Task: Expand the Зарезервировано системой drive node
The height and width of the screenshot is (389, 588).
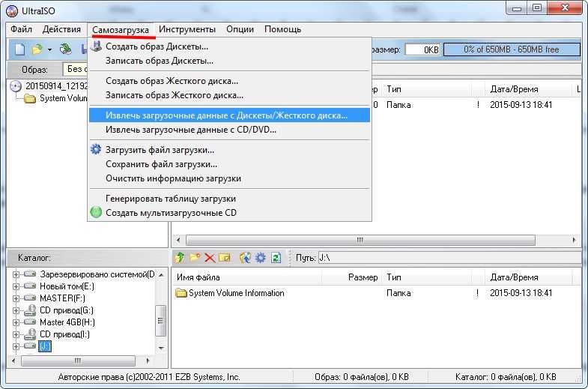Action: pos(16,274)
